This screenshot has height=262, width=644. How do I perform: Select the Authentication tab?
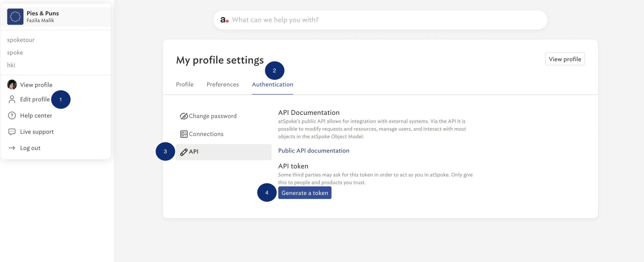272,84
